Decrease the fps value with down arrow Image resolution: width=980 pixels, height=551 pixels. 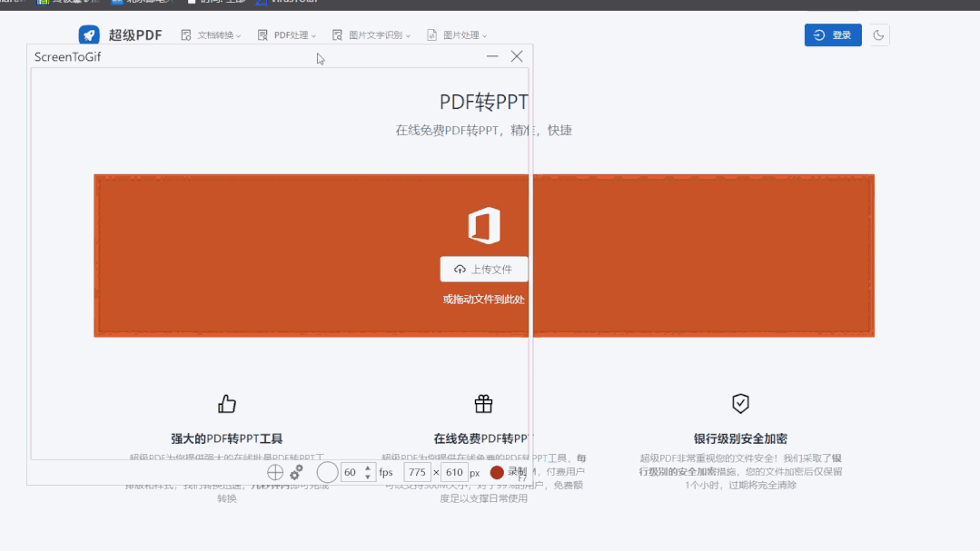pyautogui.click(x=368, y=477)
